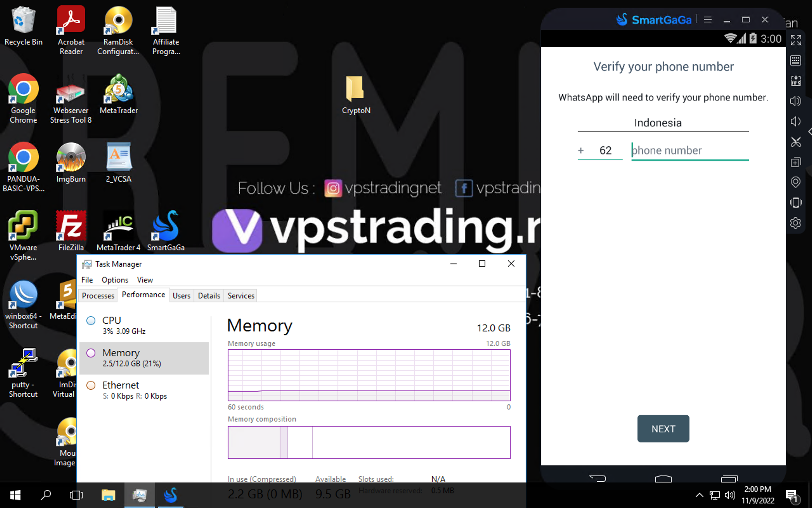Image resolution: width=812 pixels, height=508 pixels.
Task: Open Webserver Stress Tool 8 shortcut
Action: (71, 99)
